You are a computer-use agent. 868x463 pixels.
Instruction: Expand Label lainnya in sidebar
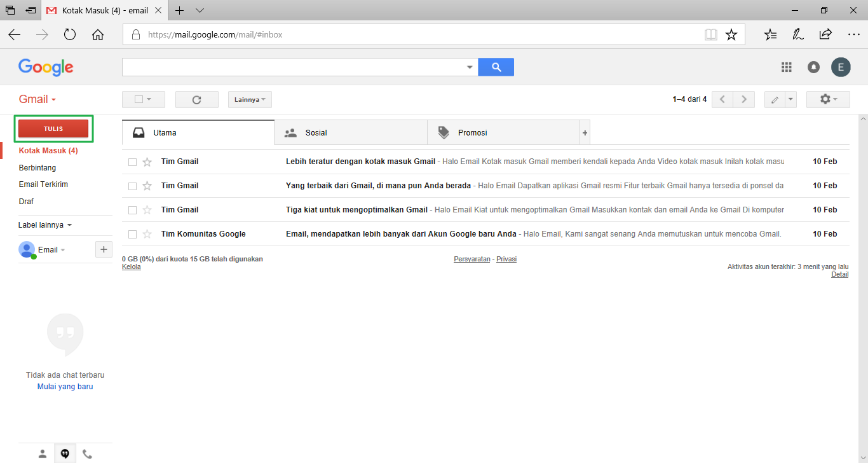pos(45,225)
